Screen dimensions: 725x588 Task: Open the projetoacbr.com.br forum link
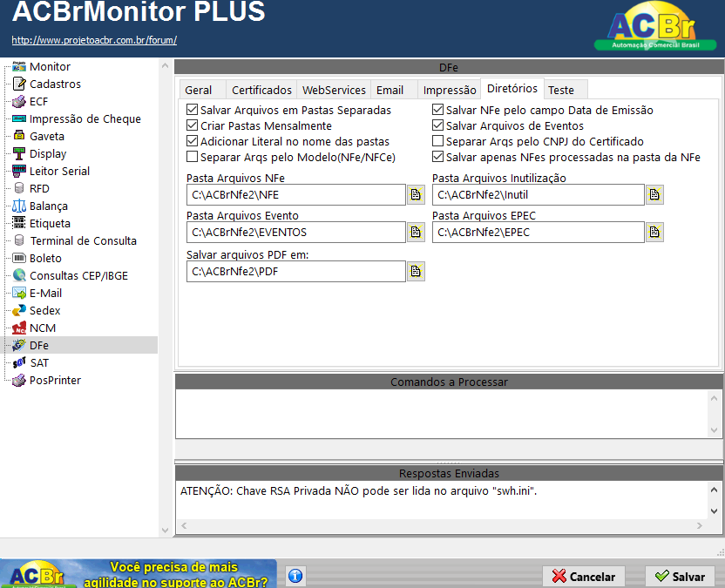click(94, 40)
